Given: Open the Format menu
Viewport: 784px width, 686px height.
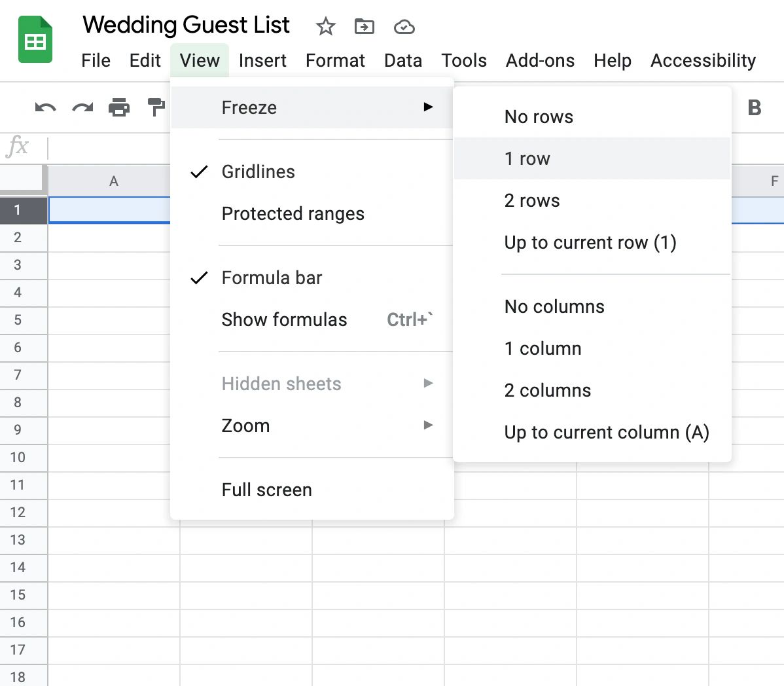Looking at the screenshot, I should (x=335, y=60).
